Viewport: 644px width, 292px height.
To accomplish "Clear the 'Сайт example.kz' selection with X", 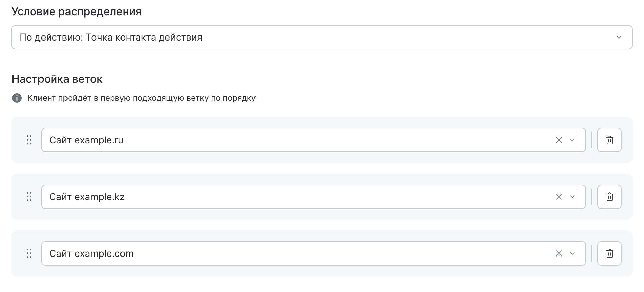I will coord(559,197).
